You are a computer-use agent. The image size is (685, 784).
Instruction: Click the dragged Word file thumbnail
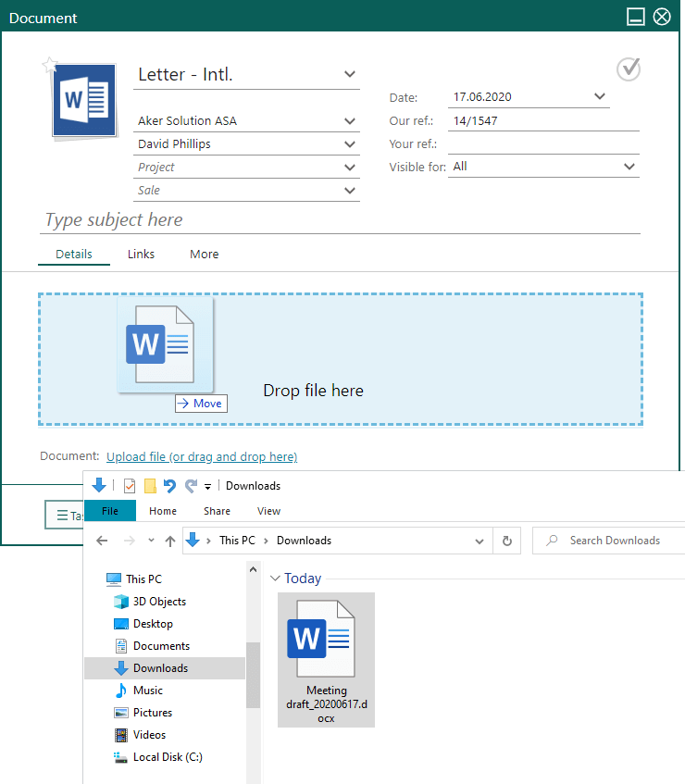166,345
